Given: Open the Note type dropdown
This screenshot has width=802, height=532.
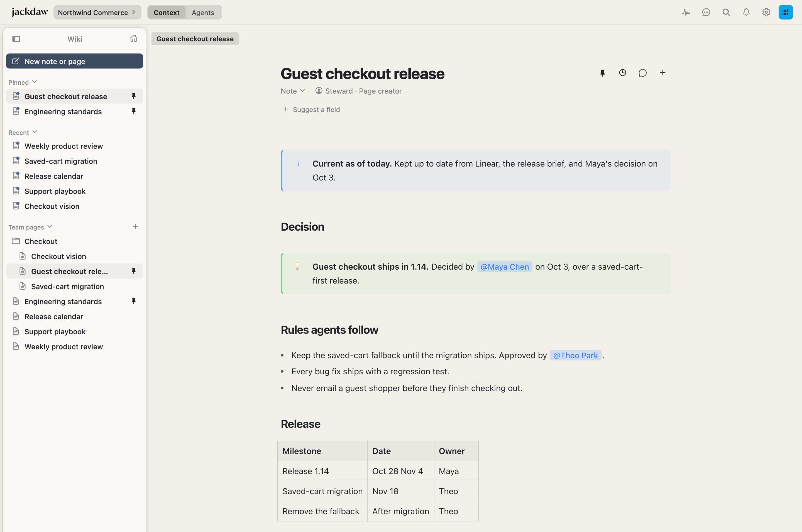Looking at the screenshot, I should coord(293,91).
